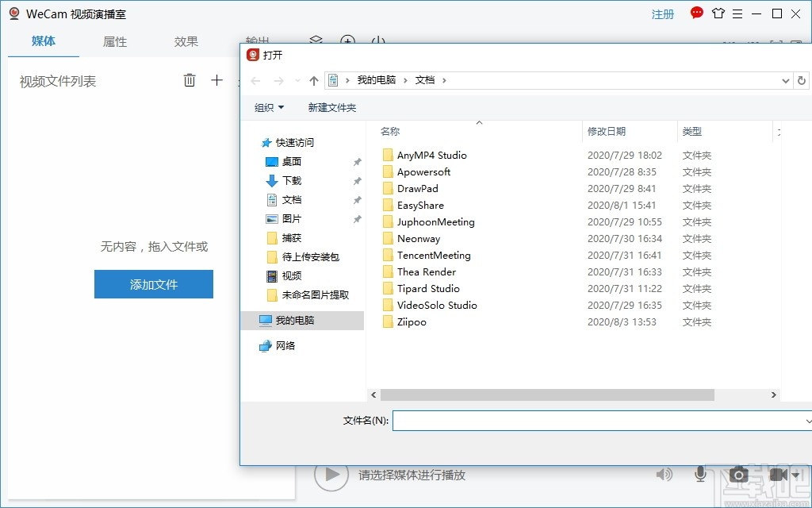812x508 pixels.
Task: Click the horizontal scrollbar right arrow
Action: (x=774, y=395)
